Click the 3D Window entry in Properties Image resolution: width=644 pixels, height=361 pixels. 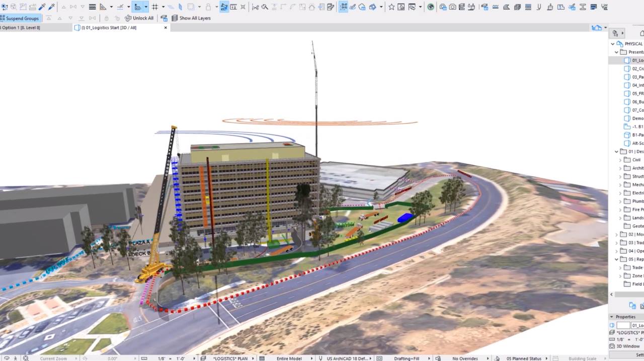click(x=627, y=346)
